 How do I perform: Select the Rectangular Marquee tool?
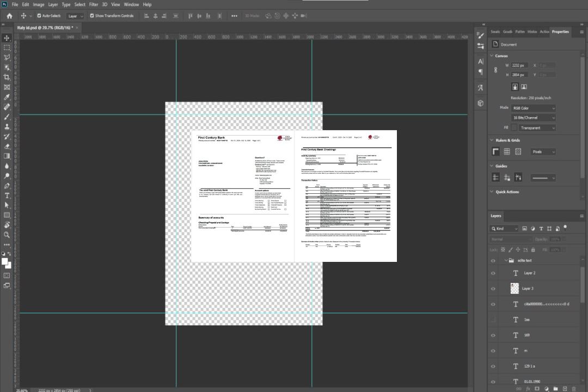coord(7,47)
